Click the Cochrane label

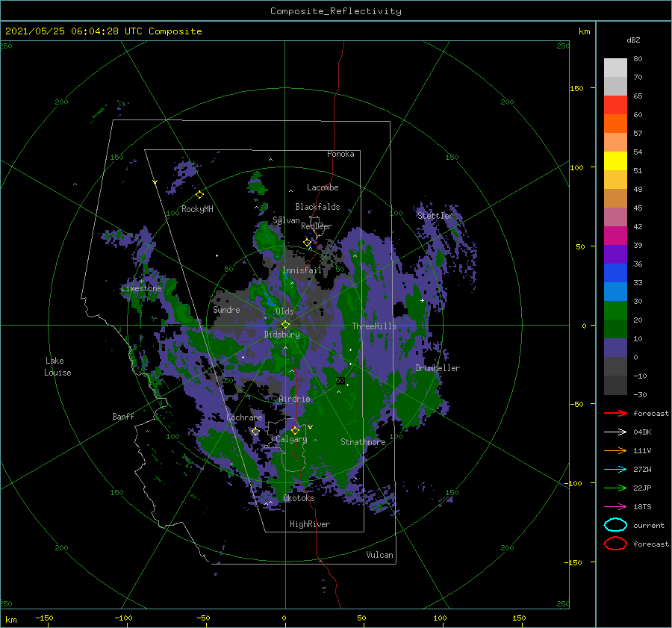point(244,417)
